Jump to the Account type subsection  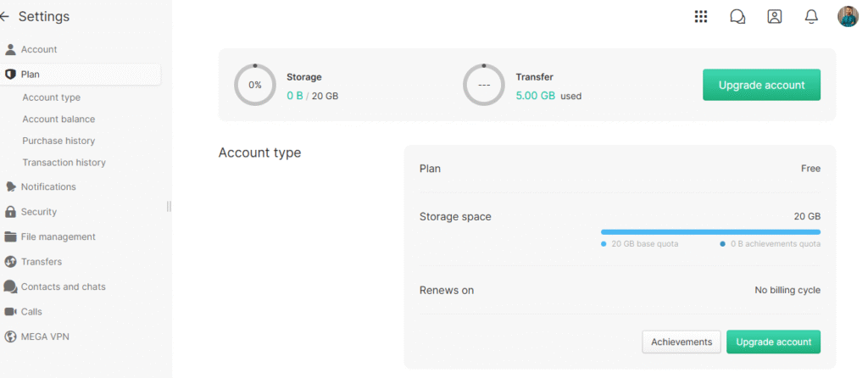click(x=51, y=97)
